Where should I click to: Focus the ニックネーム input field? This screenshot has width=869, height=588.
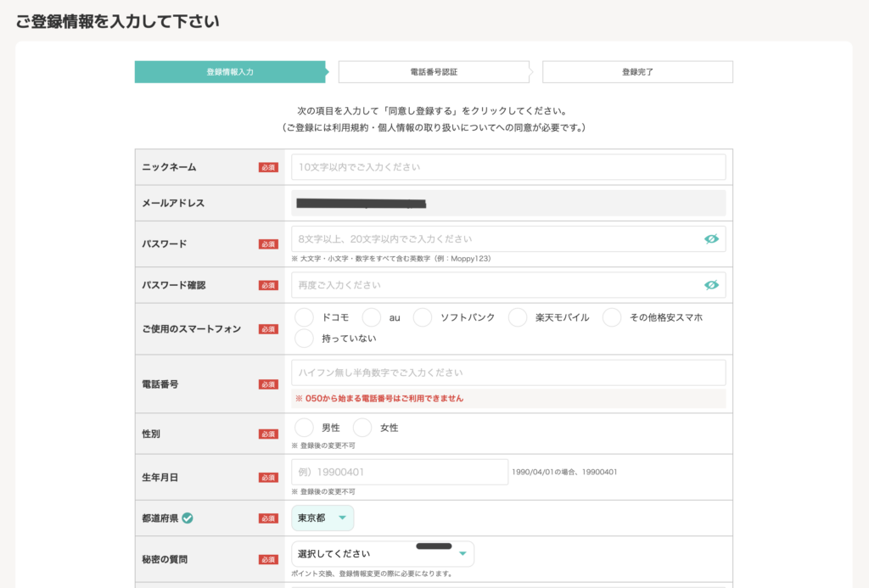[x=507, y=167]
